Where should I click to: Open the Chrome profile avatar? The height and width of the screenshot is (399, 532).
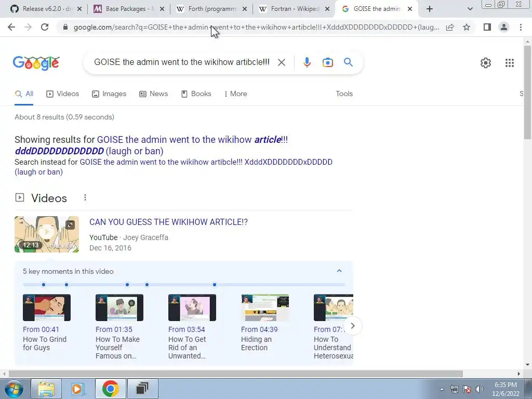(x=504, y=27)
